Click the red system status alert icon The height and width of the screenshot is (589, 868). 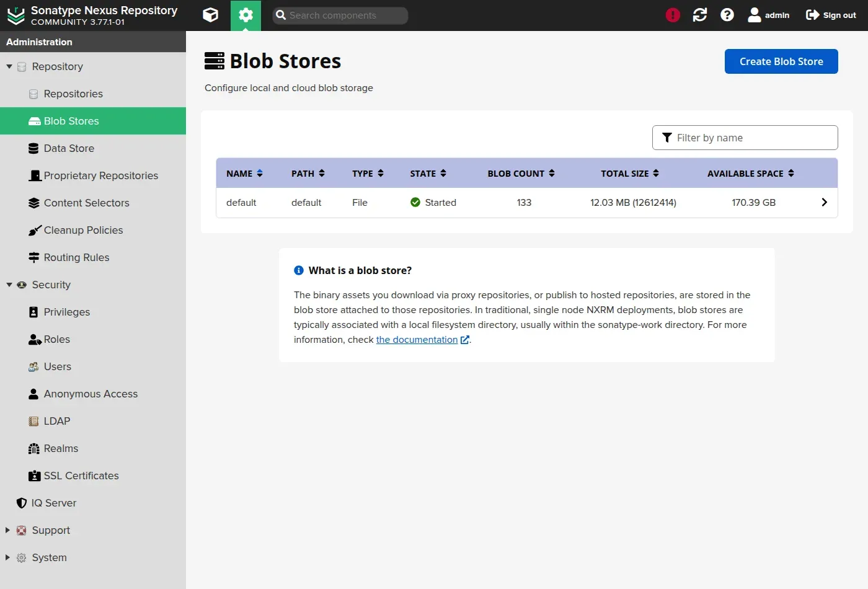coord(673,15)
